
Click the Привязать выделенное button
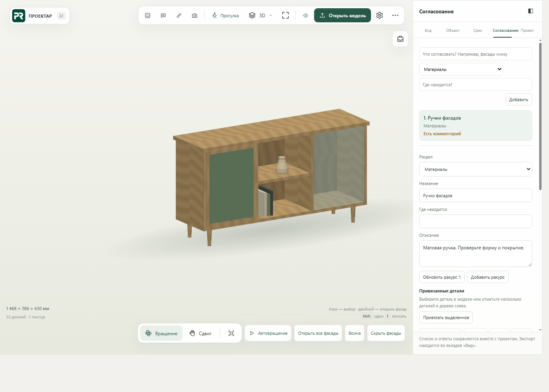446,318
